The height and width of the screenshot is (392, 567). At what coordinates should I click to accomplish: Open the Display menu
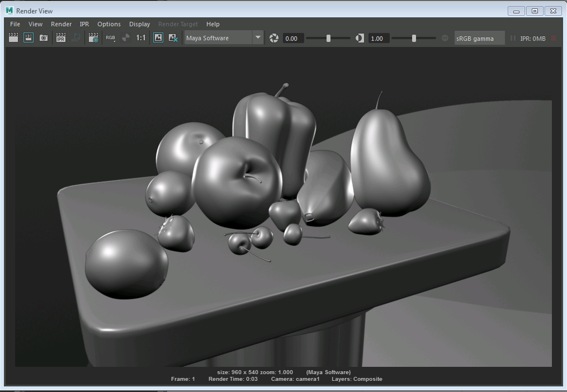[139, 24]
